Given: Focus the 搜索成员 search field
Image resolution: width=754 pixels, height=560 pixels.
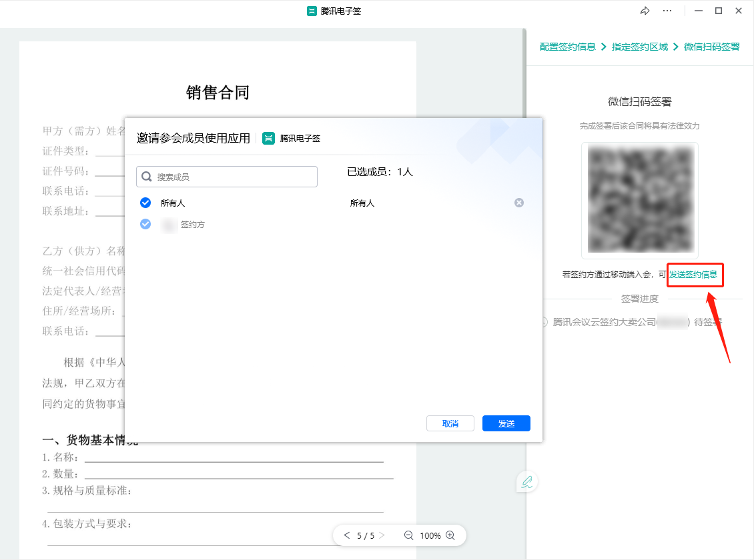Looking at the screenshot, I should (227, 177).
